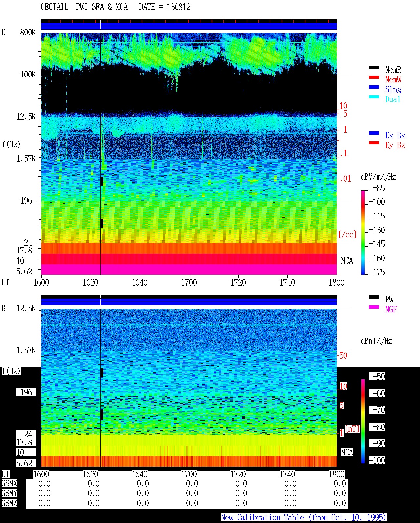Click the MCA label beside the E panel
Viewport: 420px width, 523px height.
347,261
